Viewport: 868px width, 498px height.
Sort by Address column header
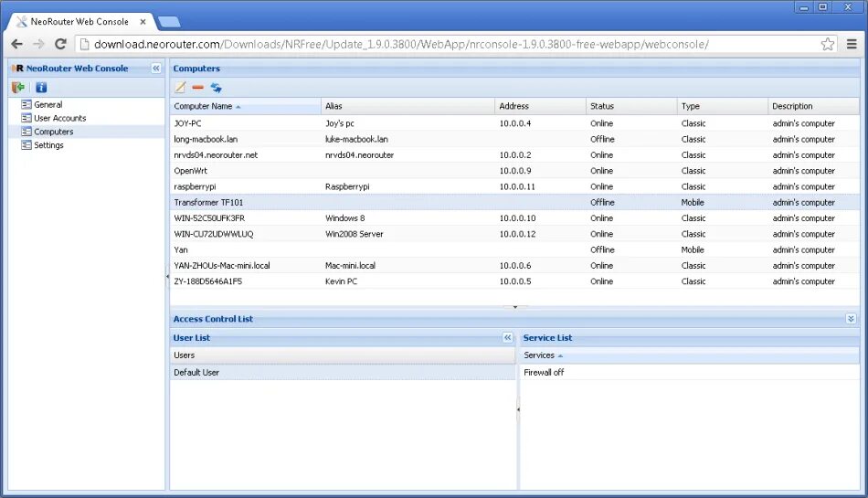540,106
